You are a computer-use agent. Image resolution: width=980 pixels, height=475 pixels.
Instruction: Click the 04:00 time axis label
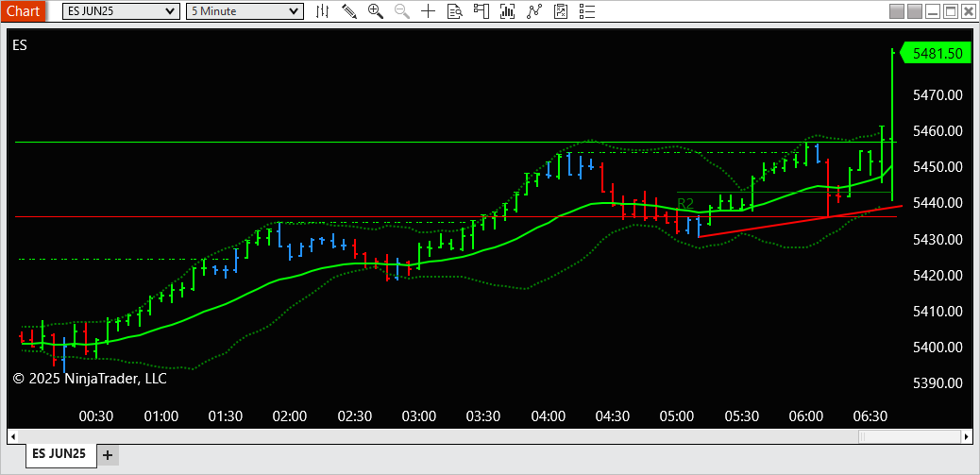pyautogui.click(x=549, y=416)
